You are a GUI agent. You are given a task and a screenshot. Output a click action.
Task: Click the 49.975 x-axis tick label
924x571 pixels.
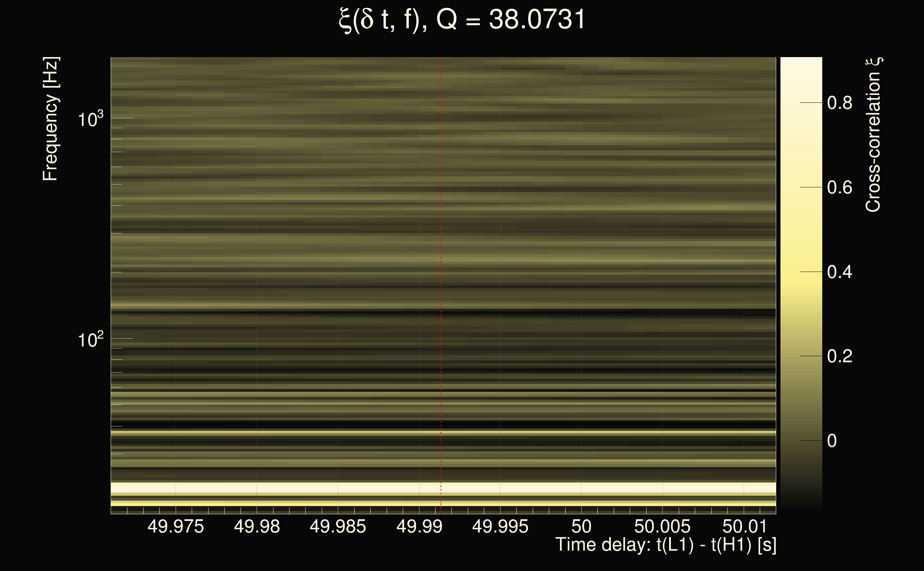[x=176, y=526]
